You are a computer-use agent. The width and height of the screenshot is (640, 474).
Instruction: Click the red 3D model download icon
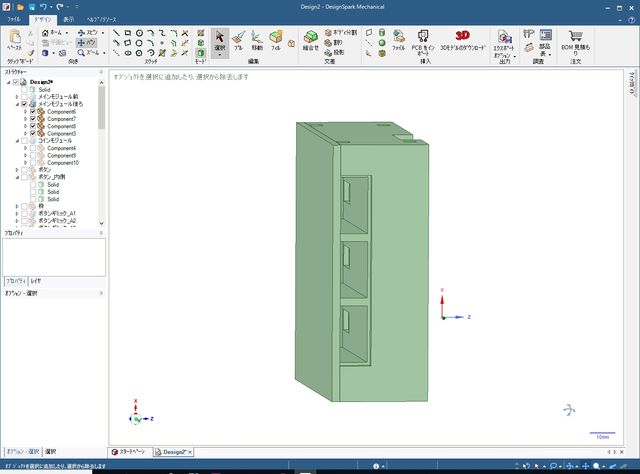pyautogui.click(x=462, y=36)
